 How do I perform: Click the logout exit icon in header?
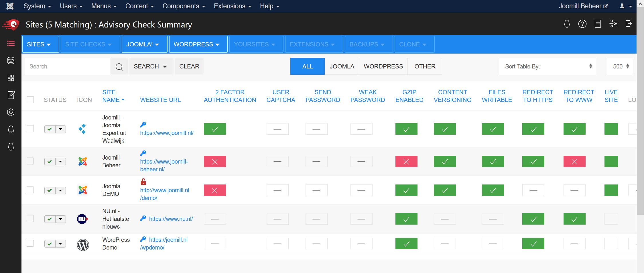629,24
